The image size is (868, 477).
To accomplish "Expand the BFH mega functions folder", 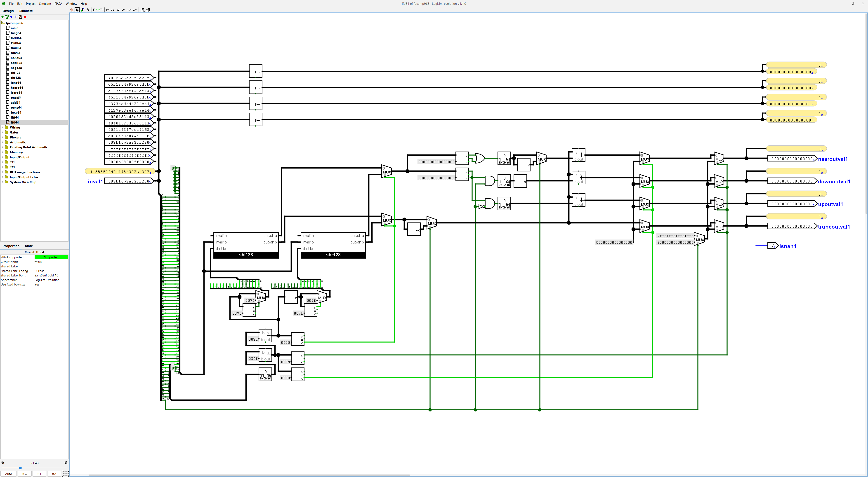I will tap(3, 172).
